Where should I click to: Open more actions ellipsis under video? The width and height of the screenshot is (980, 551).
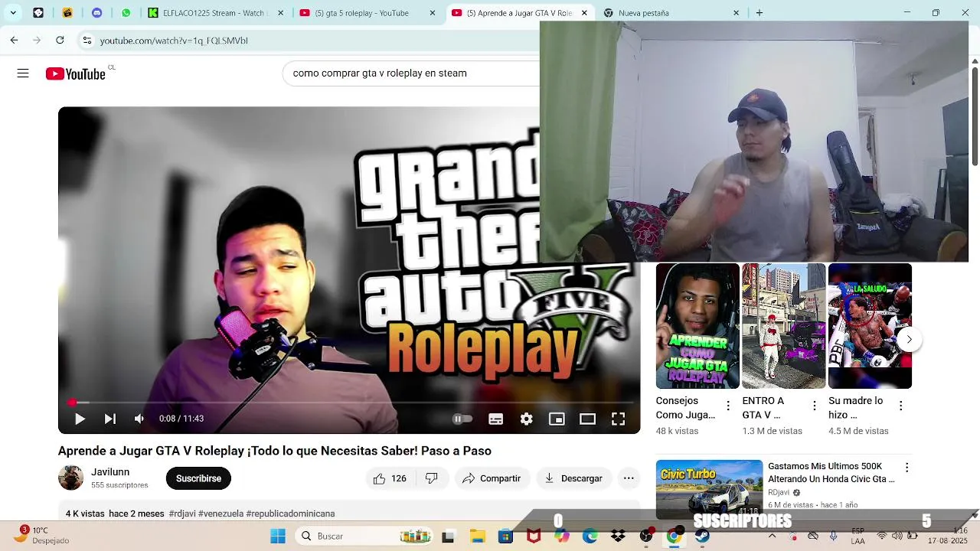[x=629, y=478]
